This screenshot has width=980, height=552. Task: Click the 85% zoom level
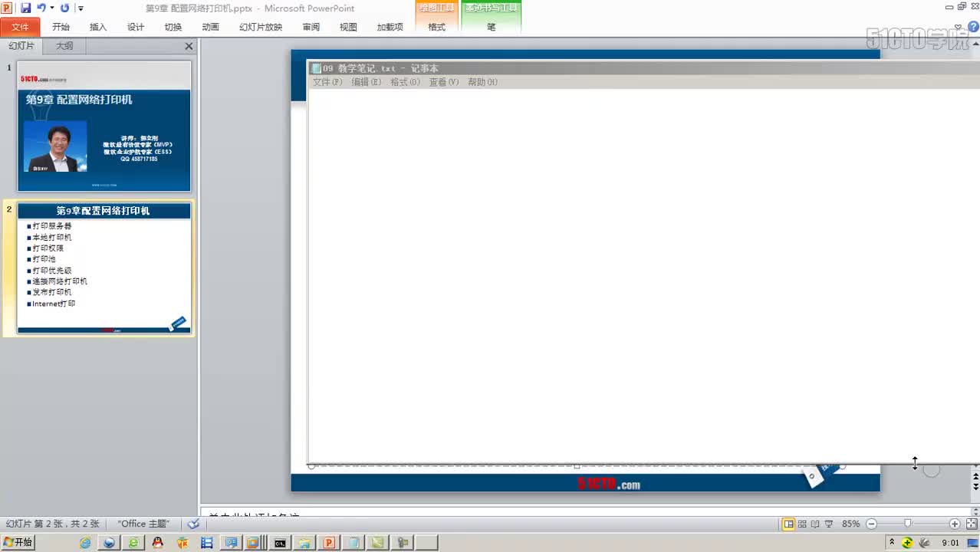[x=851, y=524]
